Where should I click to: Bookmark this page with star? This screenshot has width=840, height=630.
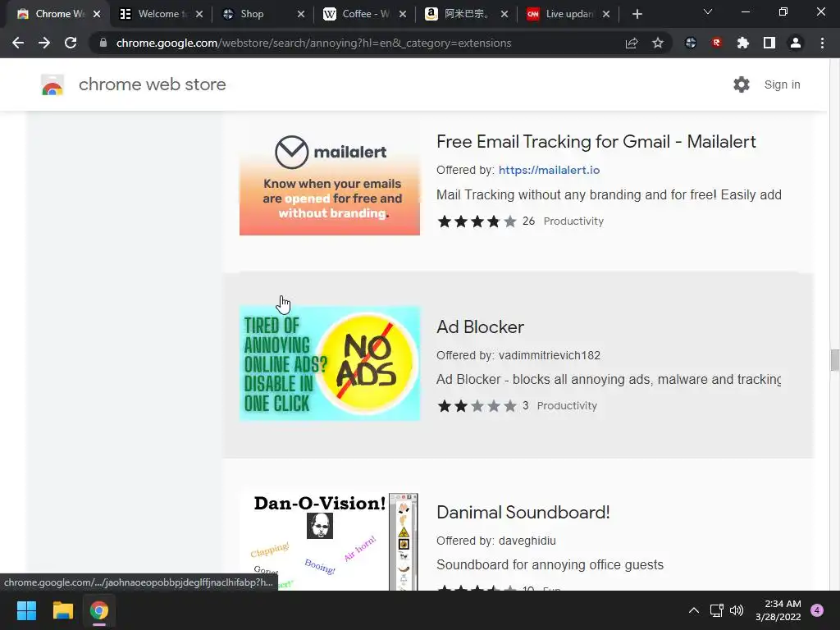point(658,43)
